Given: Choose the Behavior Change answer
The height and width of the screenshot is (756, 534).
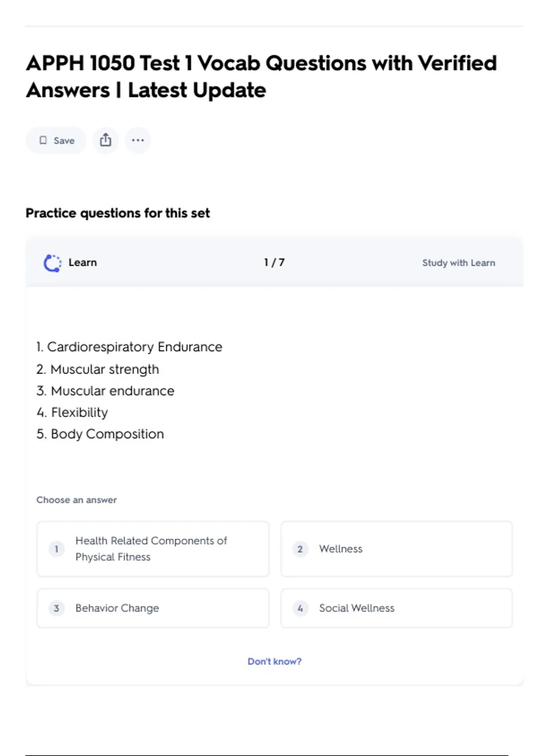Looking at the screenshot, I should 117,608.
